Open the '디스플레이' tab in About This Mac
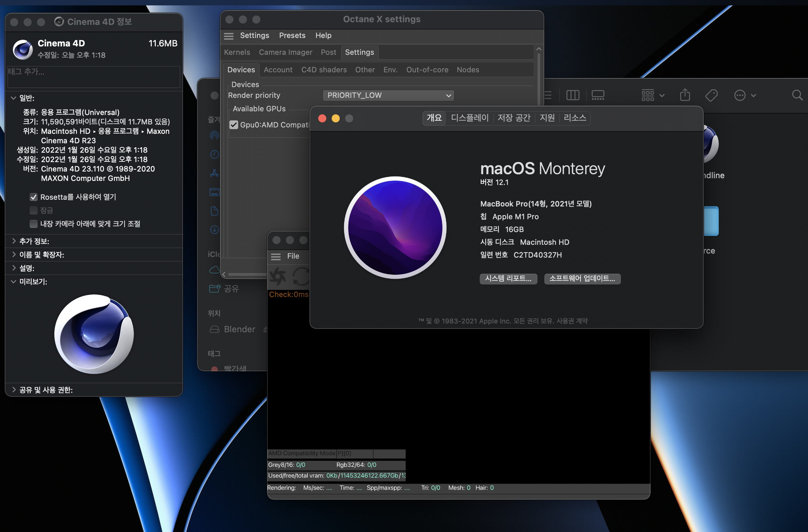 tap(470, 118)
